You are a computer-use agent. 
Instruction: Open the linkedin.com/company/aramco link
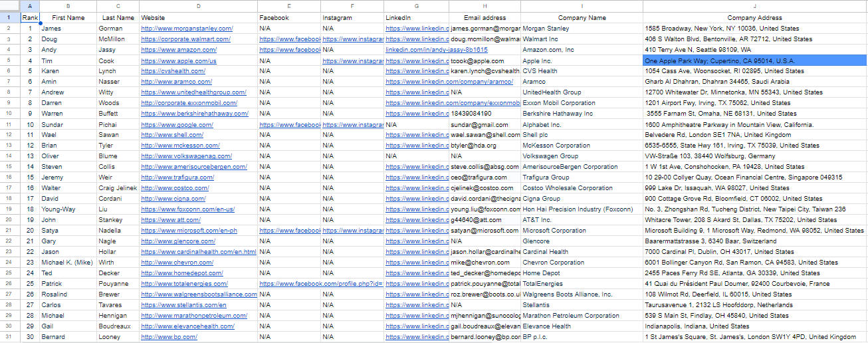[x=449, y=82]
